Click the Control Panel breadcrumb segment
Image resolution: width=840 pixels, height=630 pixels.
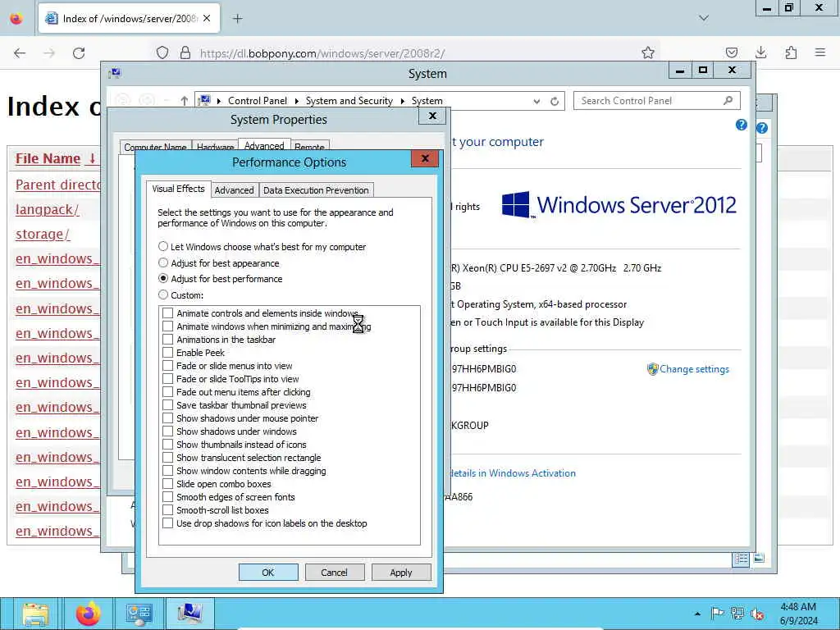pyautogui.click(x=257, y=101)
